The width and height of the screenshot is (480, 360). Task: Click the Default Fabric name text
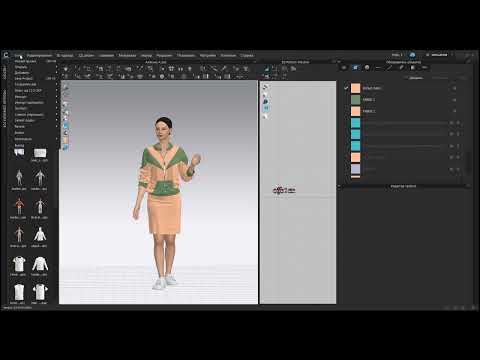[x=372, y=88]
